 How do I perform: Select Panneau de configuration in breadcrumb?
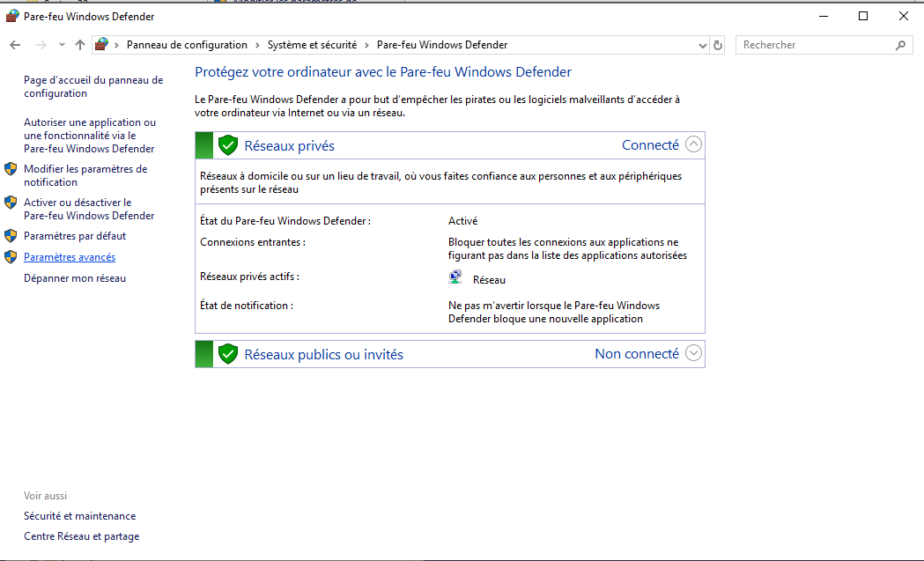(187, 45)
